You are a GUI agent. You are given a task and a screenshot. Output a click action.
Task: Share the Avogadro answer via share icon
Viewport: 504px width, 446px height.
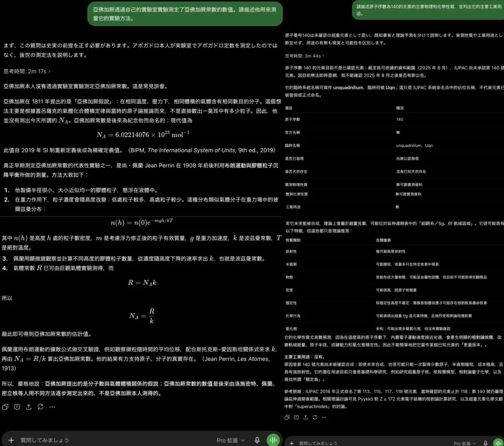pyautogui.click(x=29, y=407)
